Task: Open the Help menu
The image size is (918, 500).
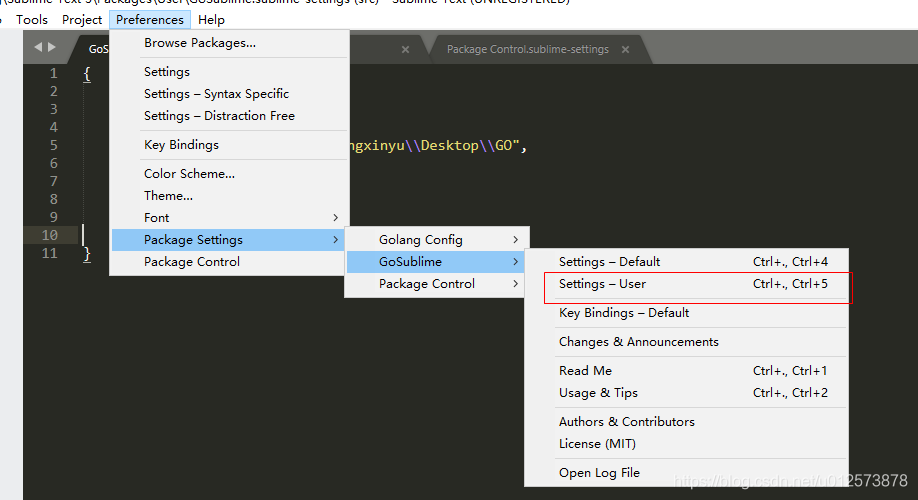Action: pos(211,20)
